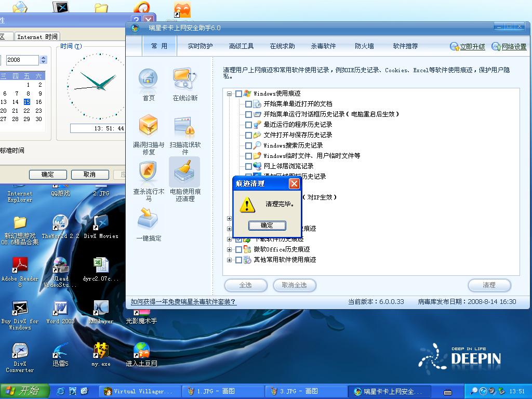Switch to the 软件推荐 tab
Viewport: 532px width, 399px height.
(405, 46)
